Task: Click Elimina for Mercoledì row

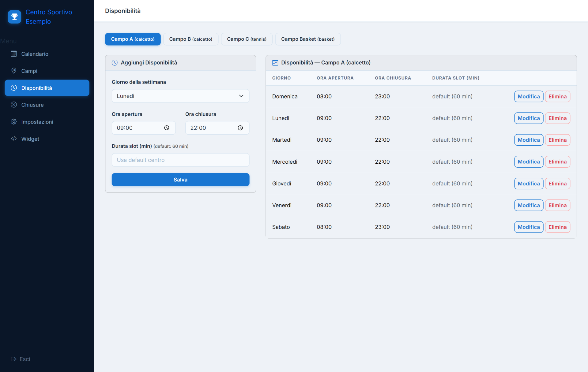Action: 557,162
